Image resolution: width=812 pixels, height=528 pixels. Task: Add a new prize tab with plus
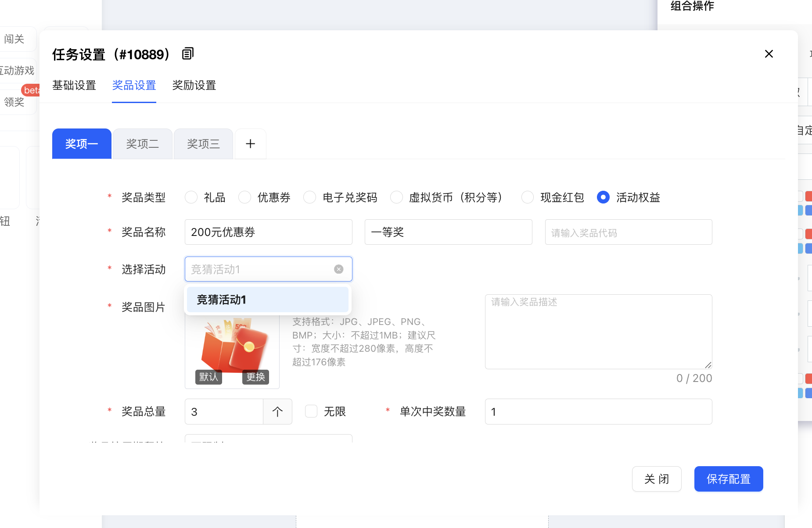pyautogui.click(x=250, y=144)
